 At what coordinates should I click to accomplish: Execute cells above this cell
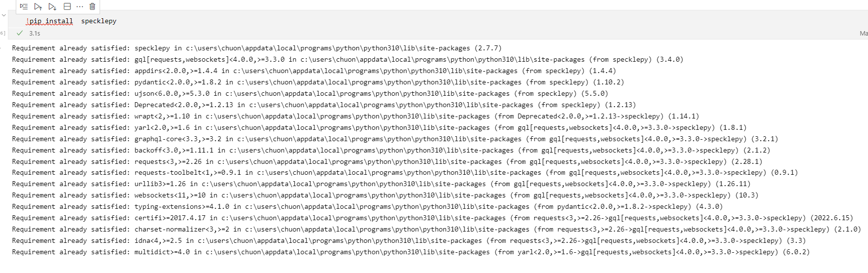tap(38, 6)
